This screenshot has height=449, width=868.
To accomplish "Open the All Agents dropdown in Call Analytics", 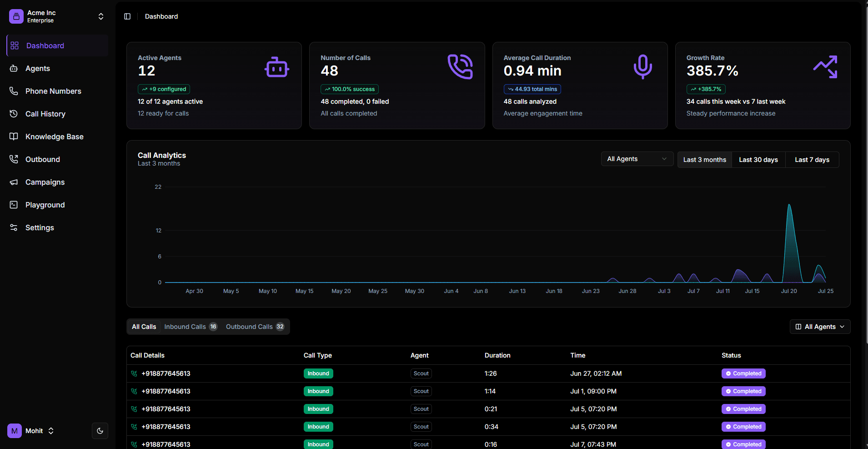I will tap(637, 158).
